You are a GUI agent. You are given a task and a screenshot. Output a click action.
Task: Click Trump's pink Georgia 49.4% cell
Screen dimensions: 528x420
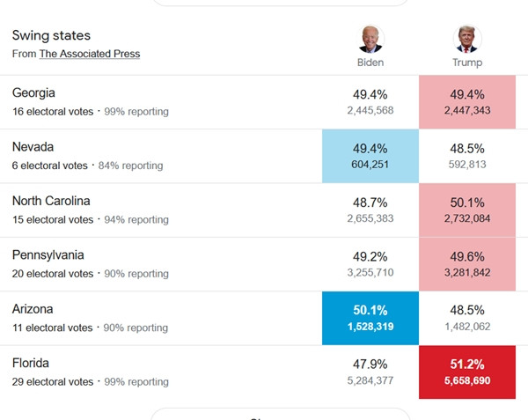click(x=467, y=102)
